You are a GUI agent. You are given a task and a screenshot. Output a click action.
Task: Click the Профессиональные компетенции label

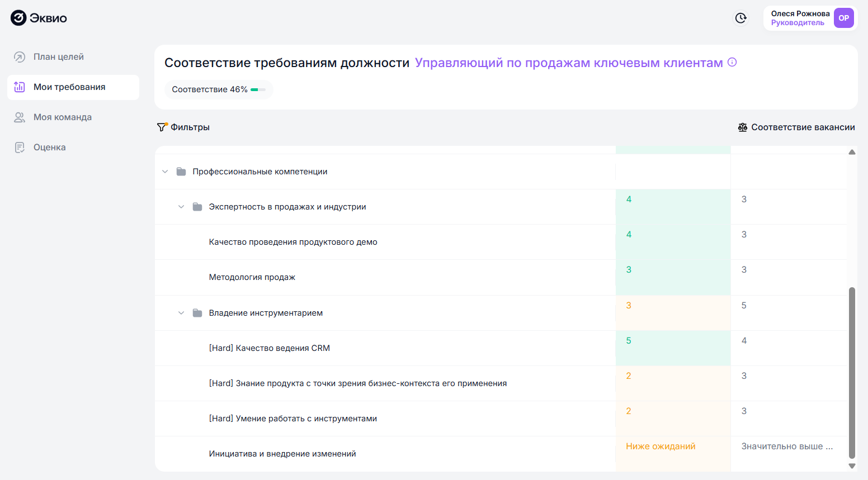point(260,172)
